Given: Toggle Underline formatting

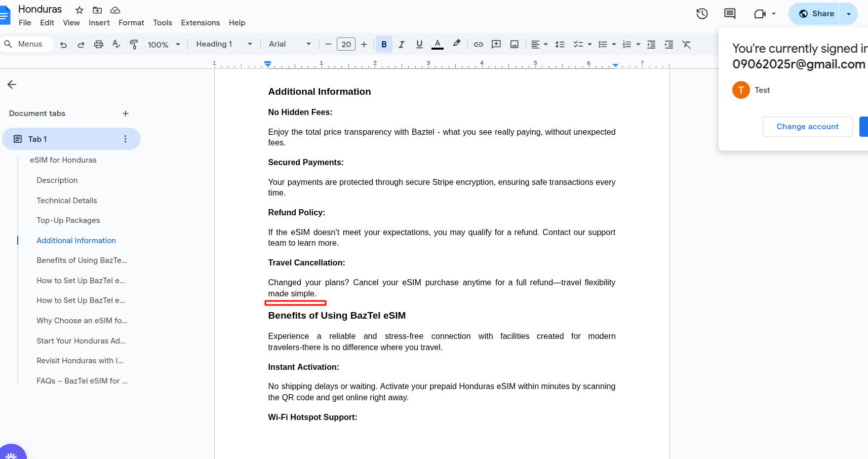Looking at the screenshot, I should click(419, 45).
